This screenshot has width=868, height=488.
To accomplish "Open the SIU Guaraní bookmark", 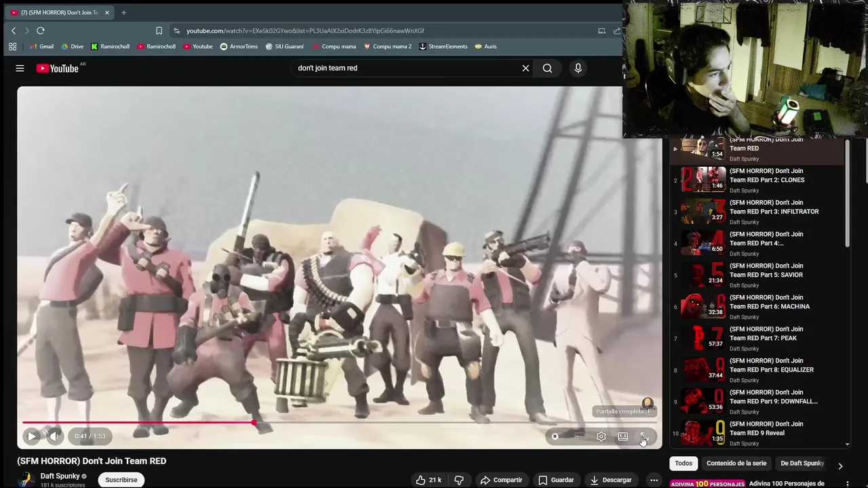I will click(x=285, y=47).
